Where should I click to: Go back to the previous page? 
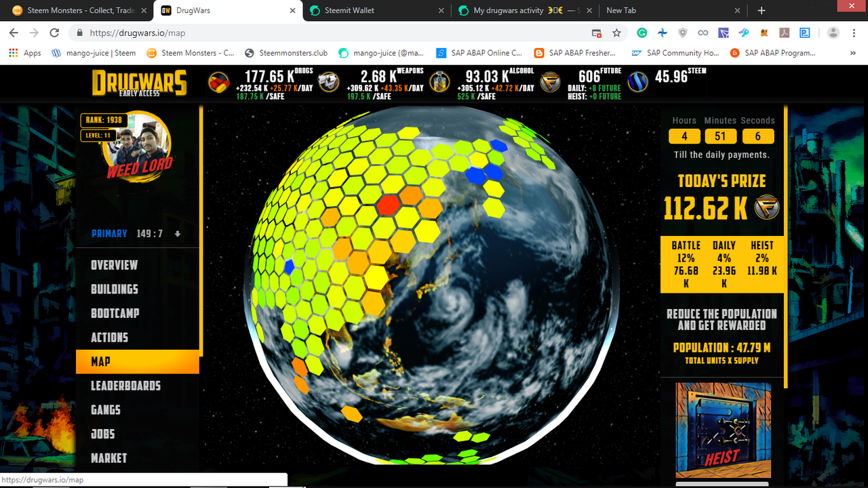coord(14,33)
